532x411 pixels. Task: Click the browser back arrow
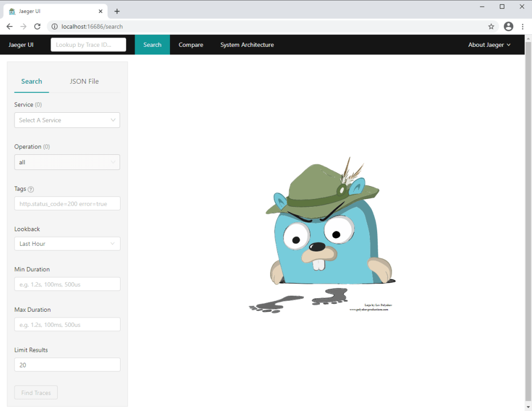(9, 26)
